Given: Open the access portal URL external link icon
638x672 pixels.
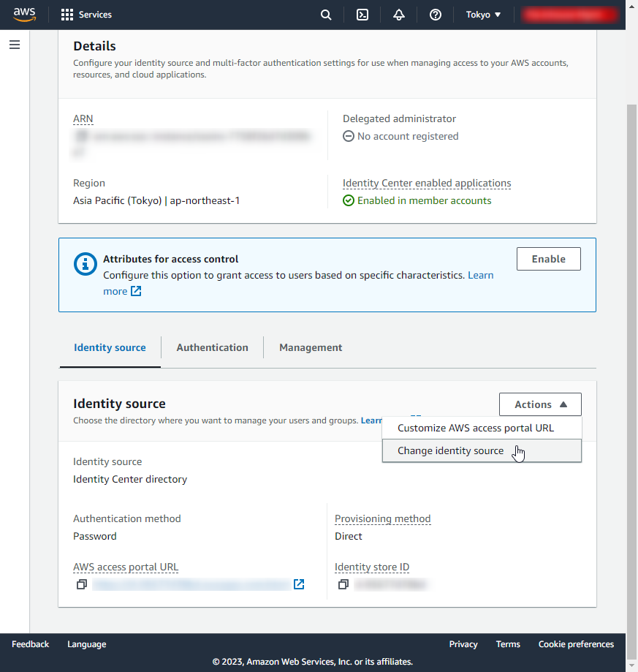Looking at the screenshot, I should (x=299, y=584).
